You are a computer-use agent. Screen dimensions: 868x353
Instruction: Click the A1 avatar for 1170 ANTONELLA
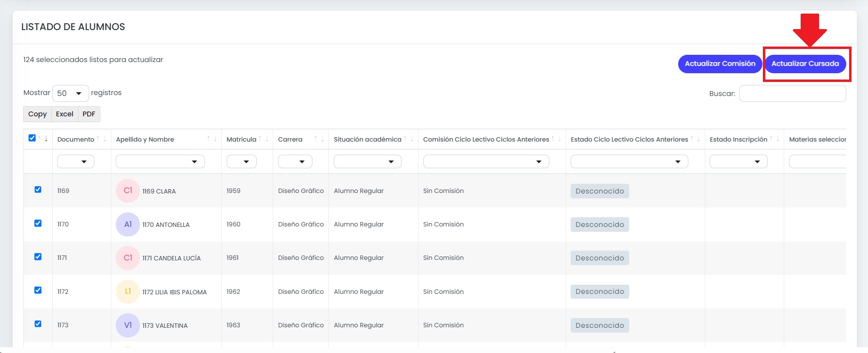pos(128,225)
